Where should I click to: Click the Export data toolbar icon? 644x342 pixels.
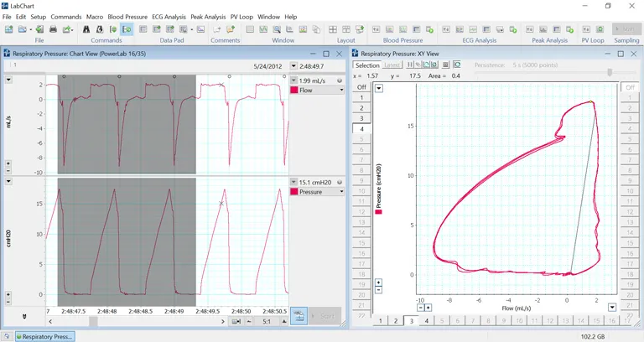coord(67,29)
